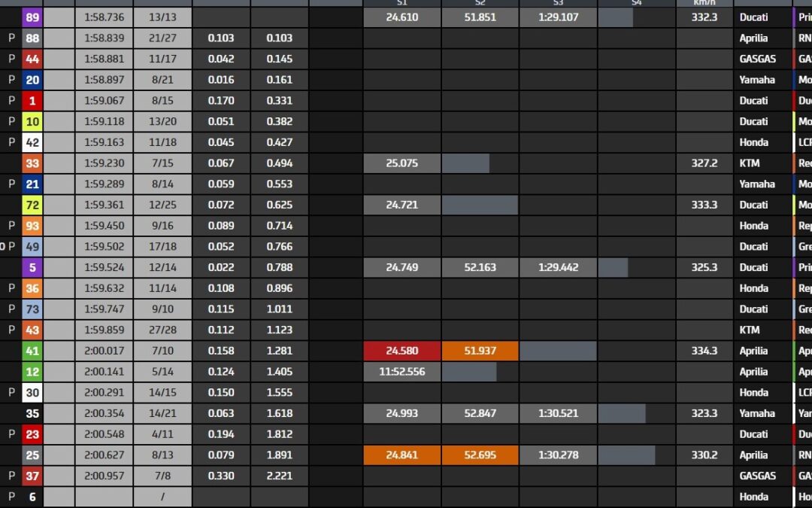Select rider number 44 badge
Screen dimensions: 812x508
pos(32,59)
